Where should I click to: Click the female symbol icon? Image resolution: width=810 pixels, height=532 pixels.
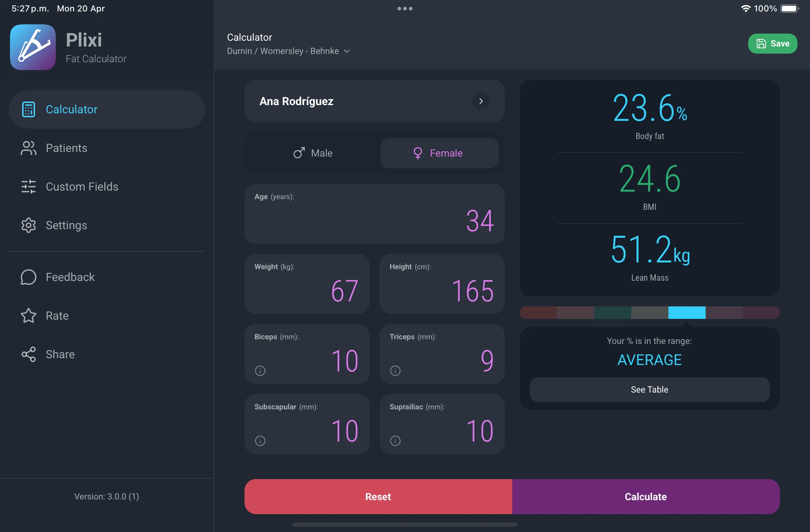[418, 153]
